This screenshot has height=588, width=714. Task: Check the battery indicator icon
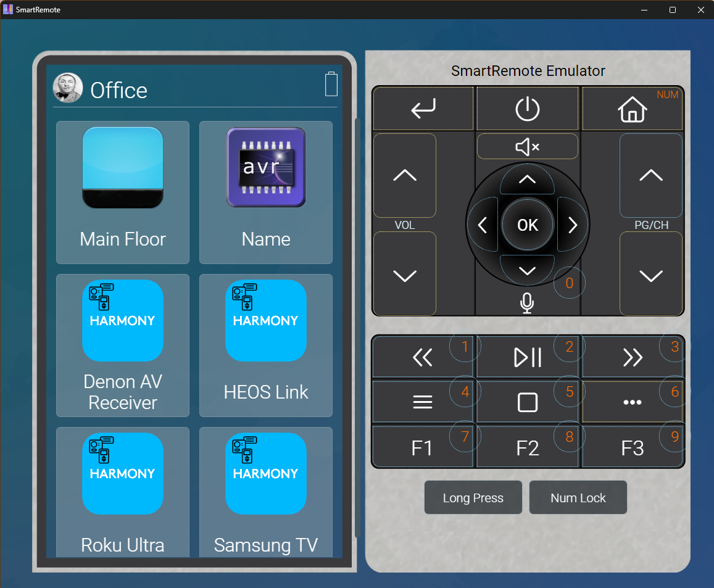331,84
